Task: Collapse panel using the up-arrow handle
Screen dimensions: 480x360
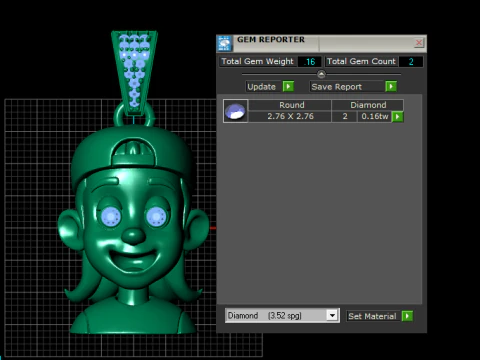Action: pyautogui.click(x=321, y=74)
